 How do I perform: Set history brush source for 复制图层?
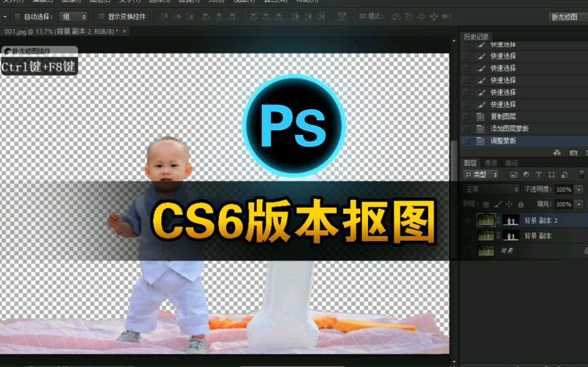coord(466,116)
